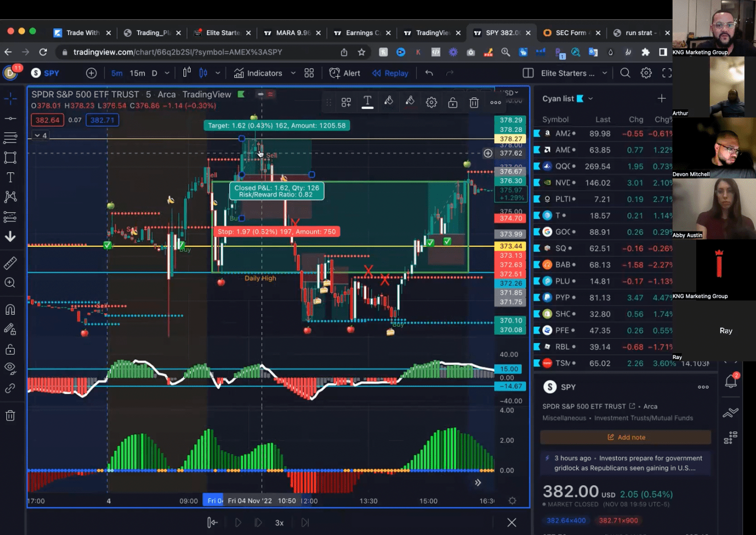Select the crosshair cursor tool

(10, 98)
